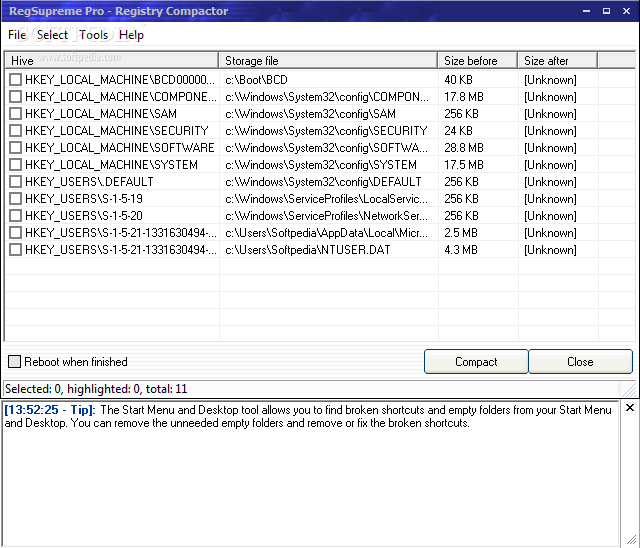Click the 17.8 MB size value
The image size is (640, 548).
(464, 97)
